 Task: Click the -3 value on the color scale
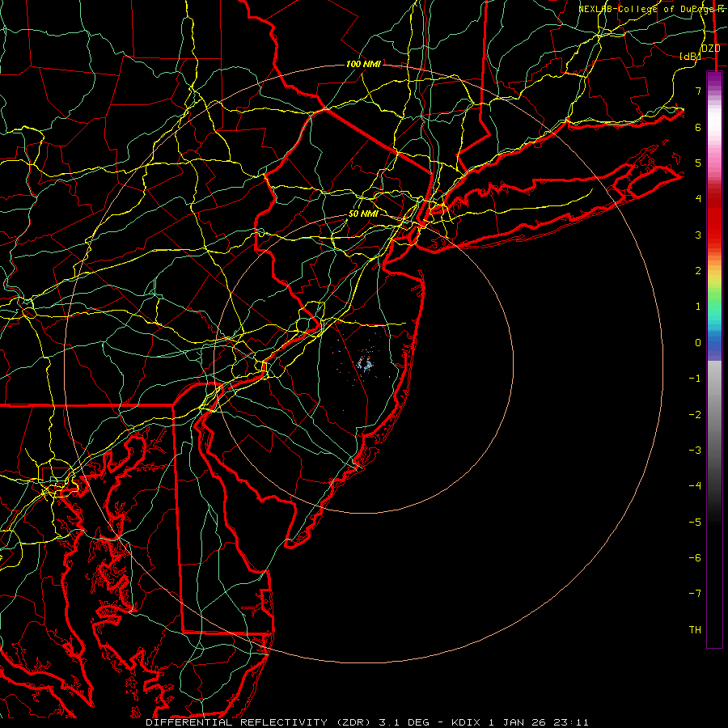point(695,451)
